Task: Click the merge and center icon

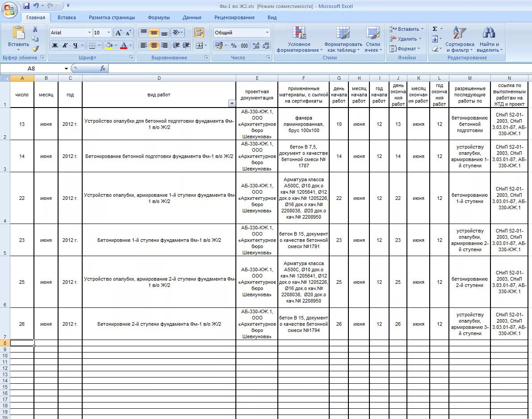Action: (x=200, y=45)
